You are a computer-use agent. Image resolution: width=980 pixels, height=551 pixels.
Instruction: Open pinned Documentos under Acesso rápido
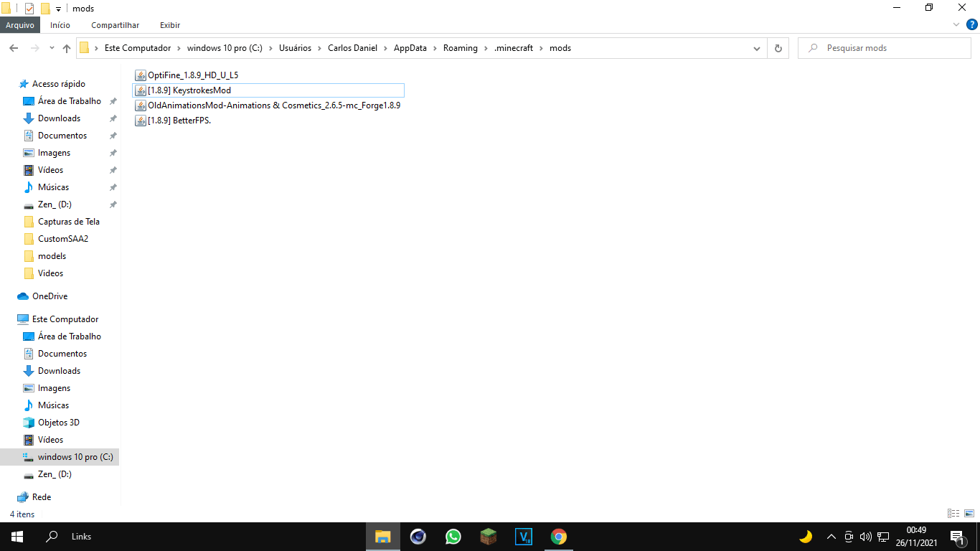[x=62, y=136]
